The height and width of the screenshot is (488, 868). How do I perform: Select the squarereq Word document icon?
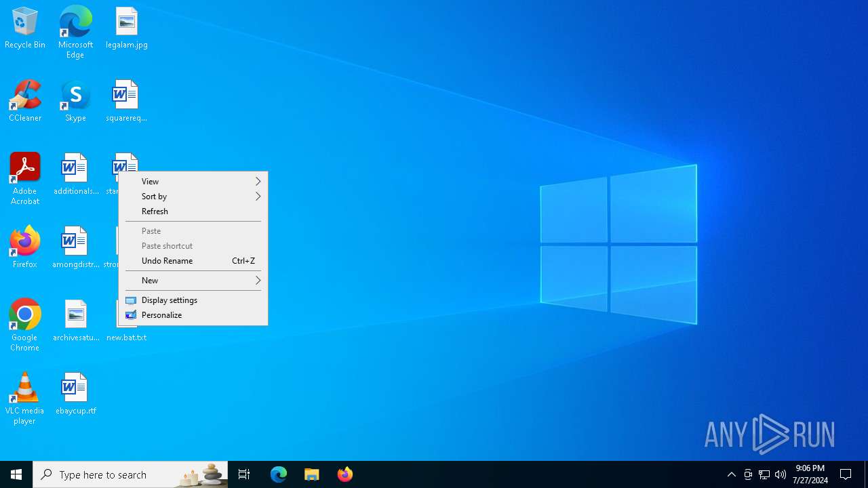pos(127,102)
